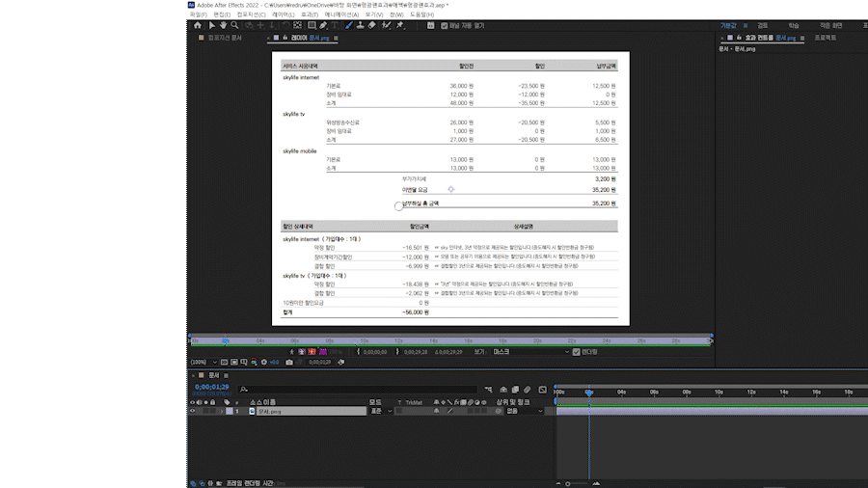This screenshot has width=868, height=488.
Task: Click the timeline layer search field
Action: 358,390
